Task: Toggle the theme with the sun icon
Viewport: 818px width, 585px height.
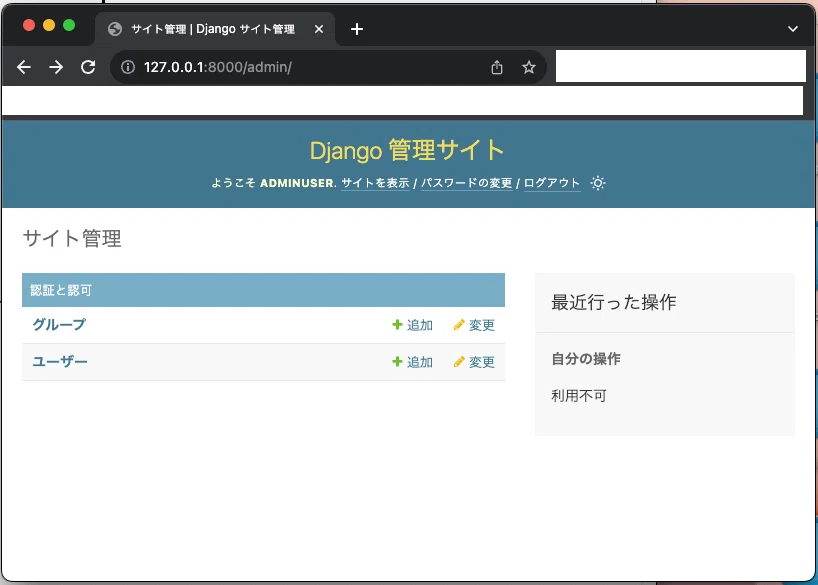Action: [598, 183]
